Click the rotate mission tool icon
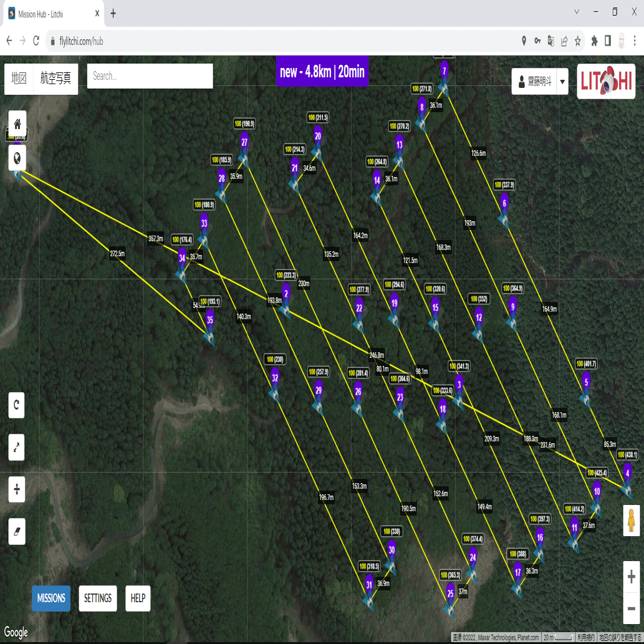The width and height of the screenshot is (644, 644). click(x=16, y=405)
